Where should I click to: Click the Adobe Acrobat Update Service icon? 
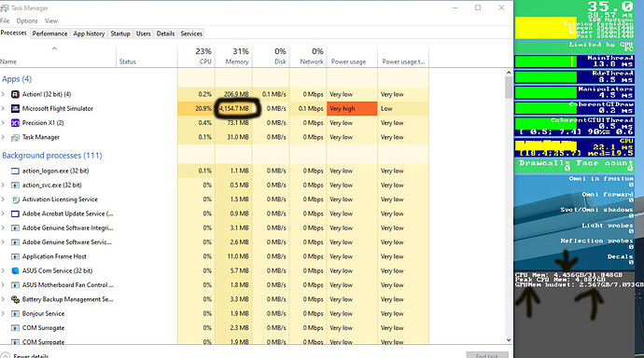click(15, 214)
